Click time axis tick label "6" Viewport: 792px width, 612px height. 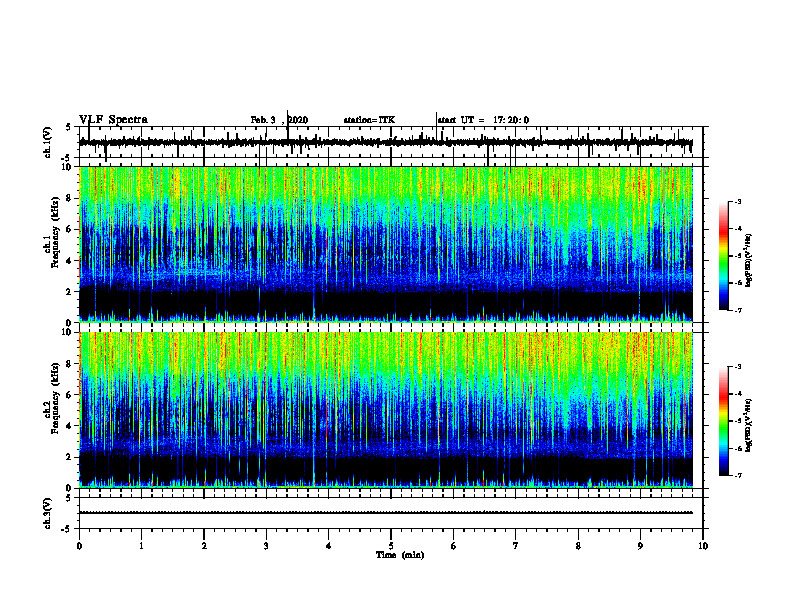point(453,546)
